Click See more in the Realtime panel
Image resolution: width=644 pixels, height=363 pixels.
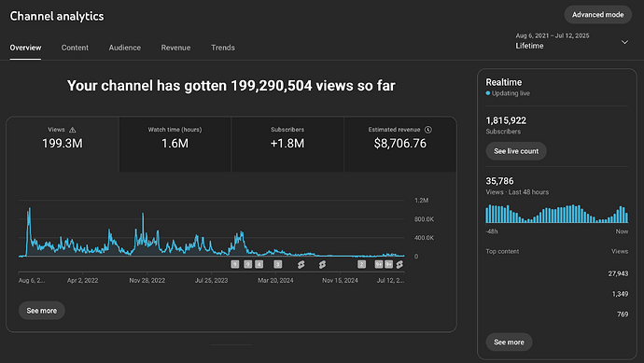coord(509,342)
